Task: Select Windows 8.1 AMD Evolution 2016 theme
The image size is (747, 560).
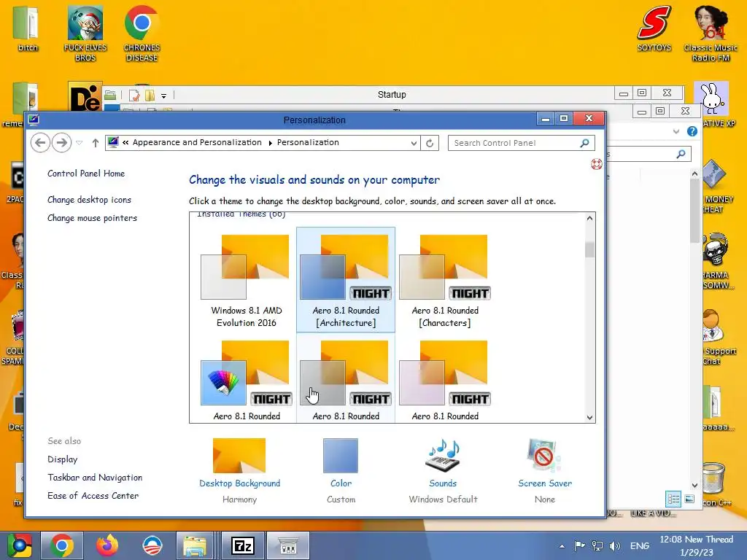Action: click(247, 281)
